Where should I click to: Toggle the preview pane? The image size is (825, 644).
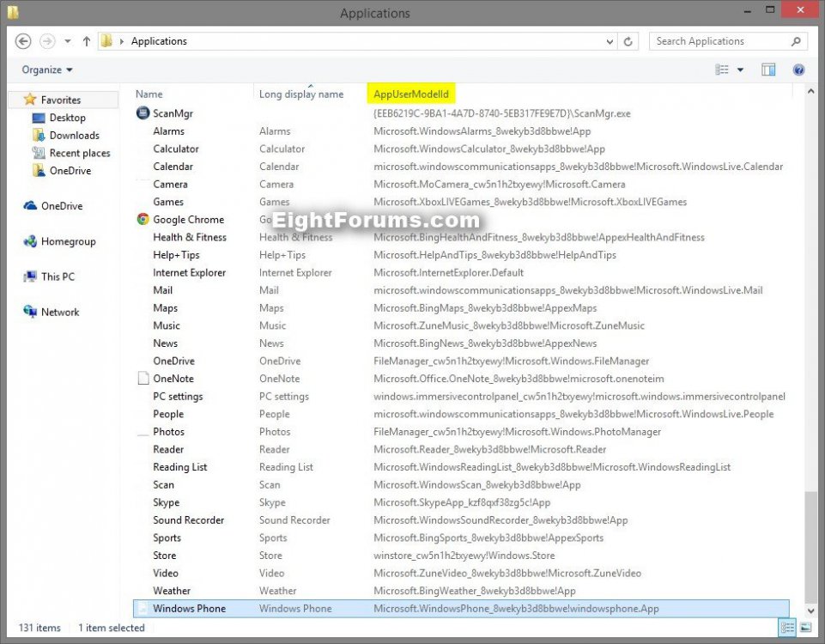768,70
